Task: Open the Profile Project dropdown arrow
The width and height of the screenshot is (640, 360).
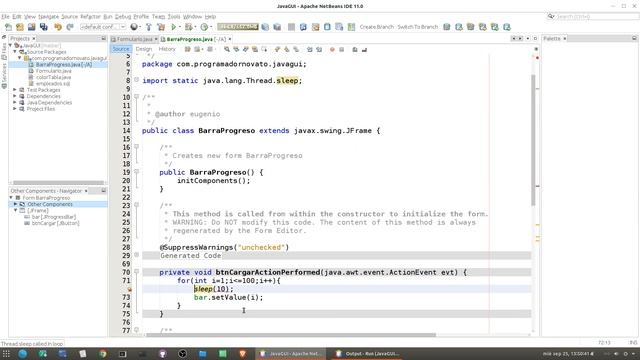Action: click(211, 27)
